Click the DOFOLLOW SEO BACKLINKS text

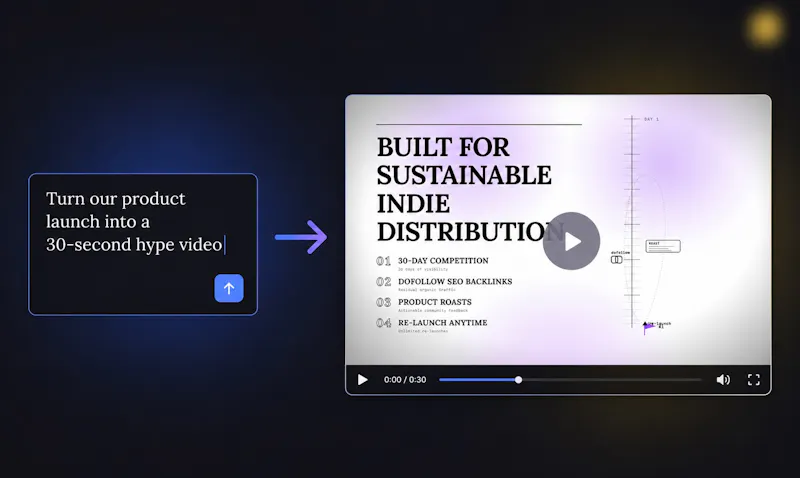[x=455, y=282]
